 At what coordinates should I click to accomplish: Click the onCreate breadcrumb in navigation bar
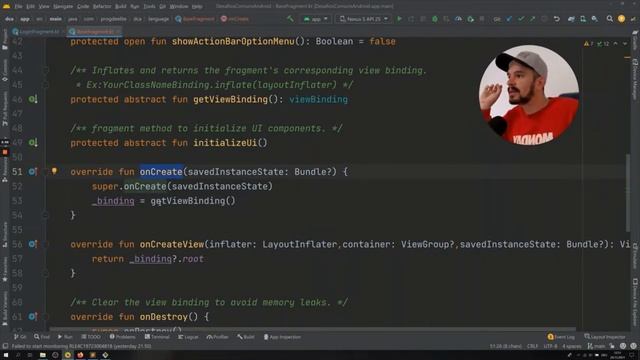(235, 19)
